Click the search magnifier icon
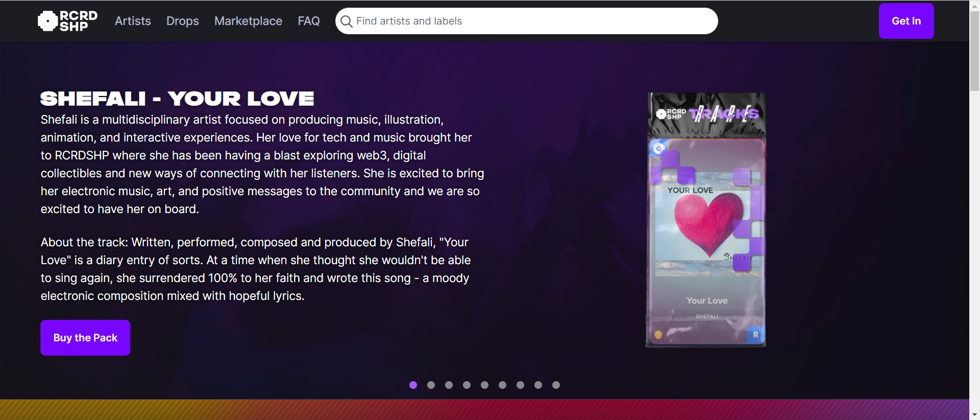 tap(347, 21)
